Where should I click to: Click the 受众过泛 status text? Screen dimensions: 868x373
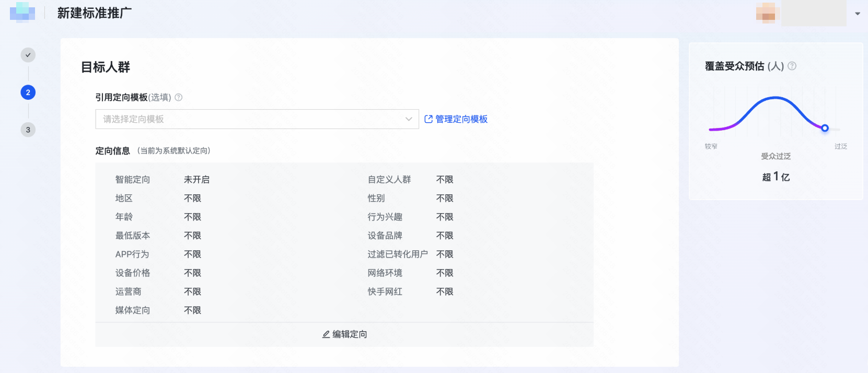[776, 156]
